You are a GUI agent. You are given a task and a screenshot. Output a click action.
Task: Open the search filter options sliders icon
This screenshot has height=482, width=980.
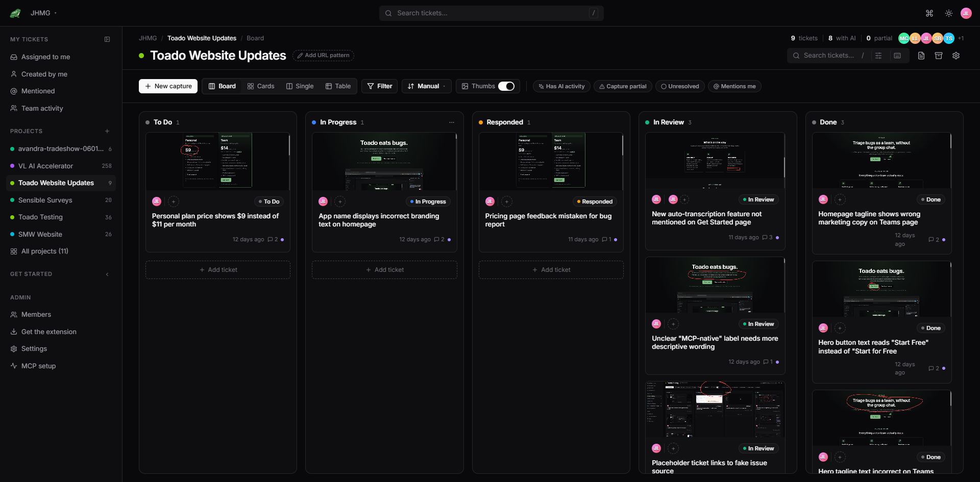coord(878,56)
